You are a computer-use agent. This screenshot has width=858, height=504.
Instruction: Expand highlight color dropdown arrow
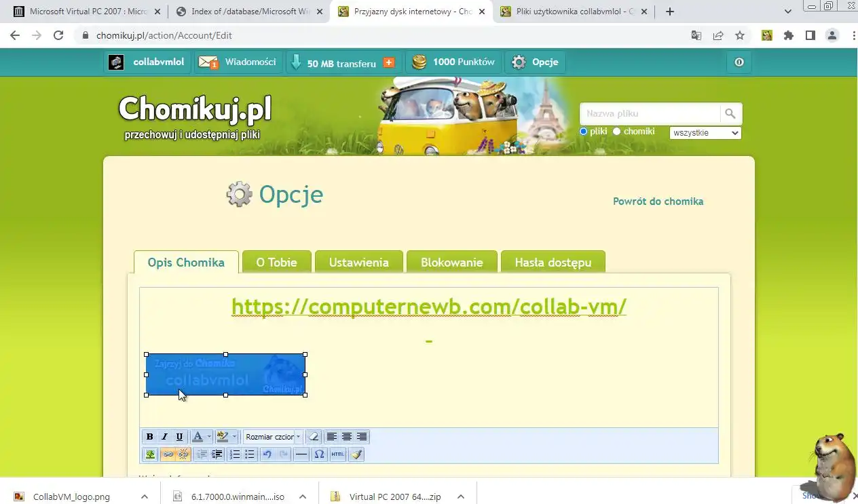(234, 437)
